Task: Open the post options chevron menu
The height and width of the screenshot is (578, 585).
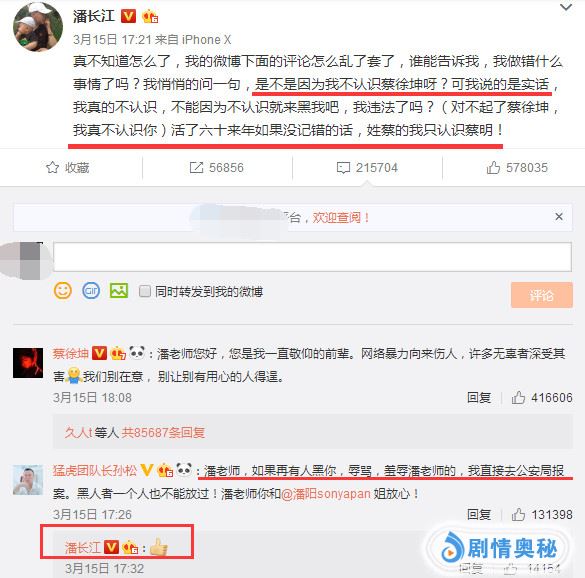Action: coord(566,7)
